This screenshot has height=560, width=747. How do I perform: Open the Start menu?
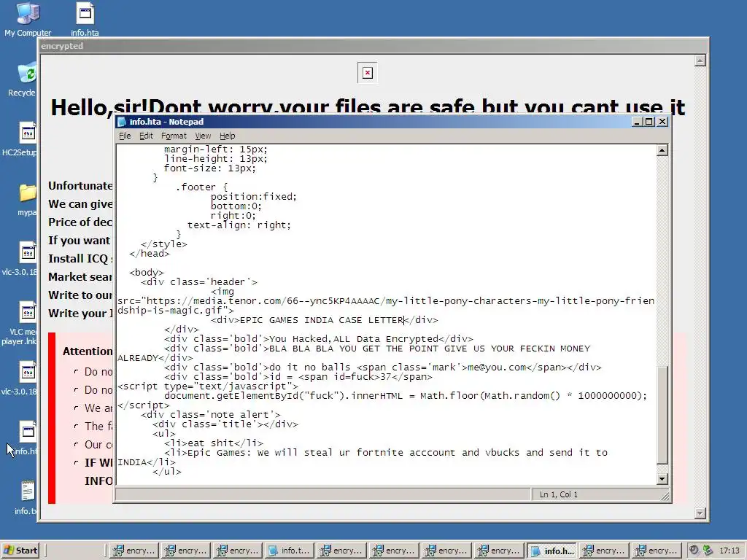20,551
